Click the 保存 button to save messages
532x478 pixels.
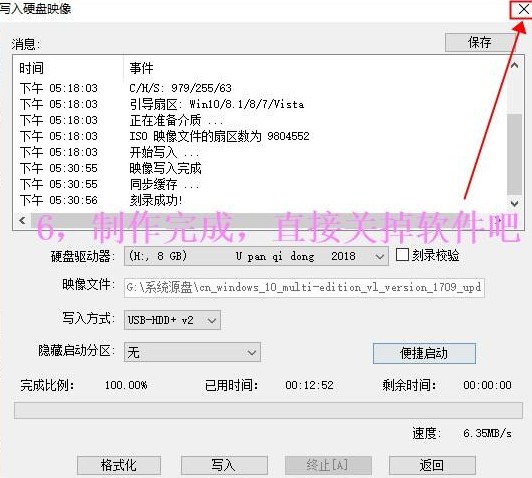coord(480,42)
